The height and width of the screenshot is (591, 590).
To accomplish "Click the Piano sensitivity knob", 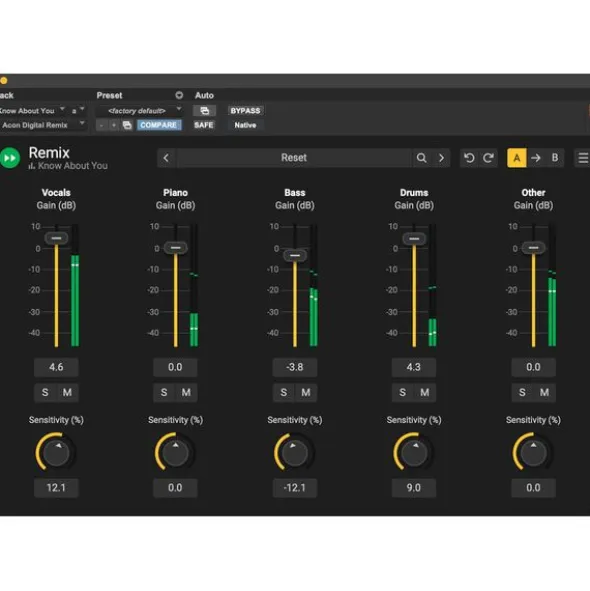I will pyautogui.click(x=175, y=453).
